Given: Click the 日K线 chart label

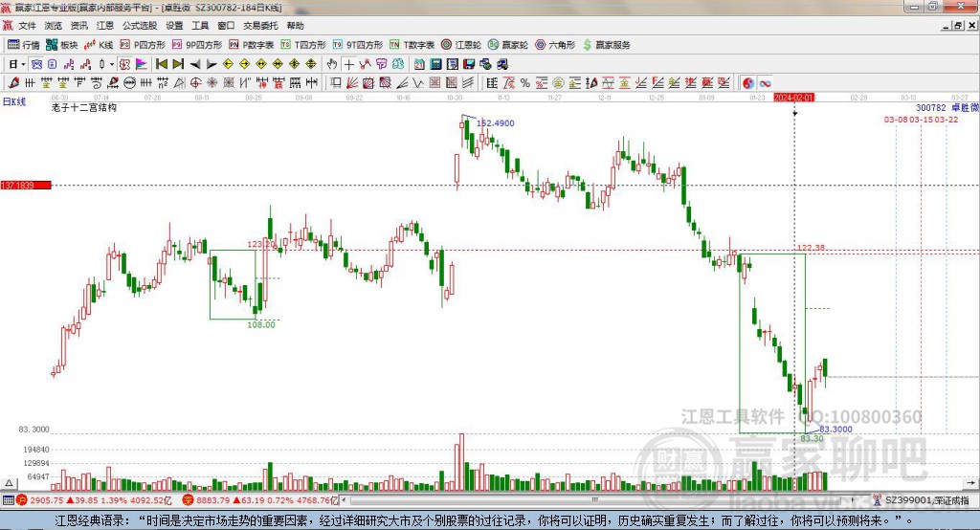Looking at the screenshot, I should tap(14, 101).
